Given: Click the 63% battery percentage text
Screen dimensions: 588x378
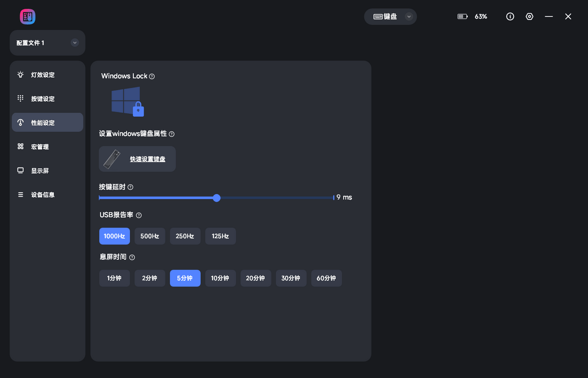Looking at the screenshot, I should (x=481, y=17).
